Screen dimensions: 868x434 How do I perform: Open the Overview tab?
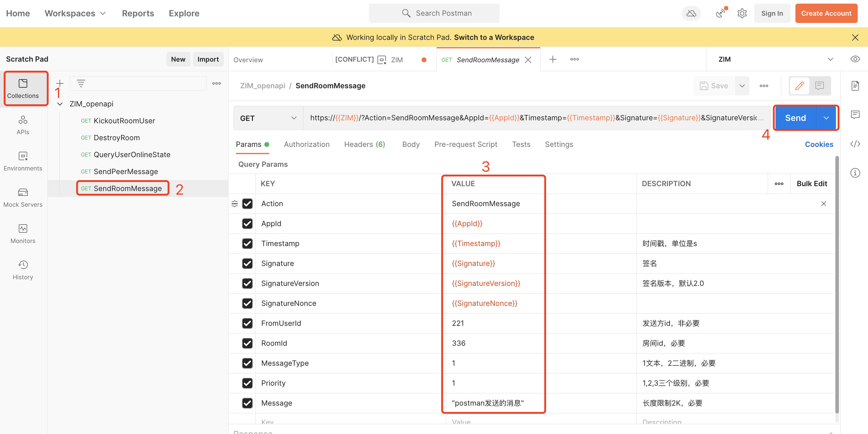pyautogui.click(x=248, y=60)
